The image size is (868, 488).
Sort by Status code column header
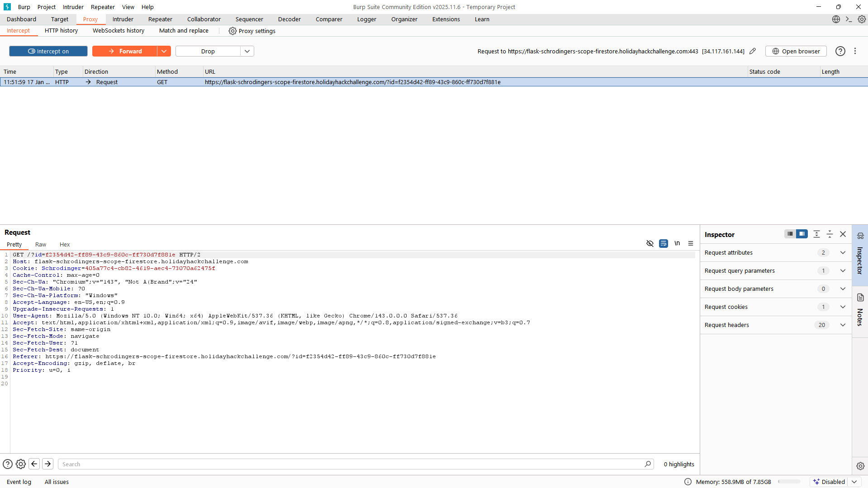pos(783,71)
